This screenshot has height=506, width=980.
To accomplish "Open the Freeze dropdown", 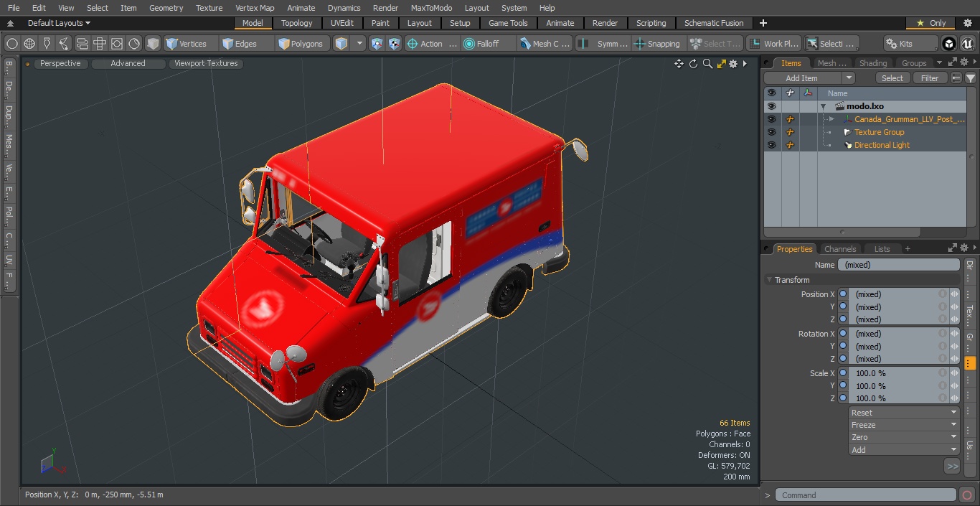I will pyautogui.click(x=904, y=425).
